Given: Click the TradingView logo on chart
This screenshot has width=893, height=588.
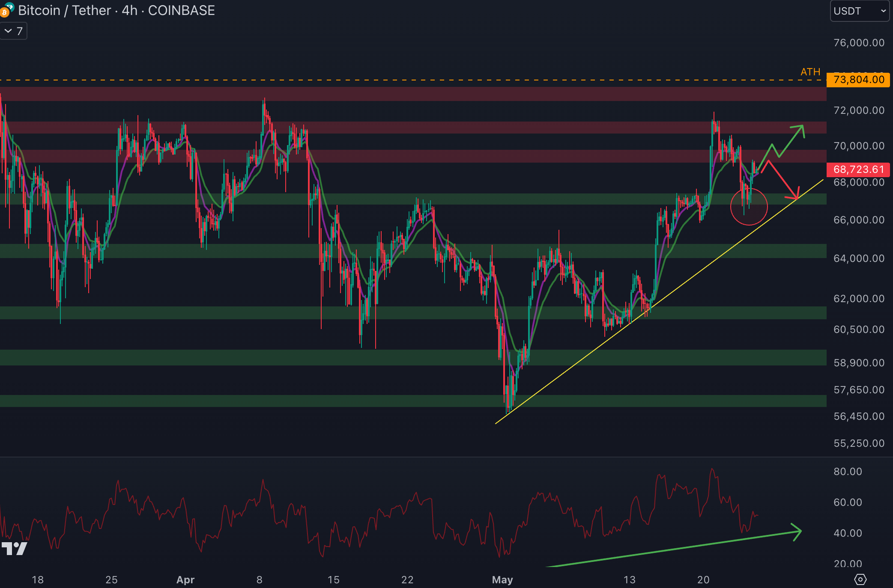Looking at the screenshot, I should pos(15,549).
